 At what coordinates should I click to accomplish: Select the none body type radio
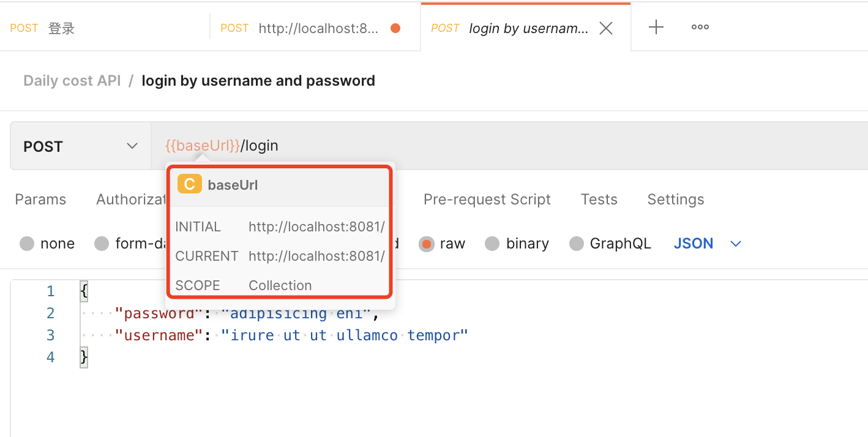[27, 244]
